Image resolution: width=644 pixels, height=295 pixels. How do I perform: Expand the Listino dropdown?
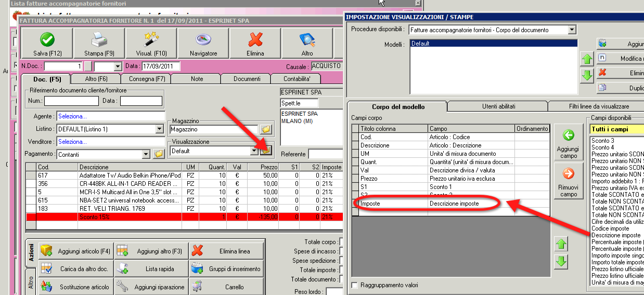click(x=160, y=129)
